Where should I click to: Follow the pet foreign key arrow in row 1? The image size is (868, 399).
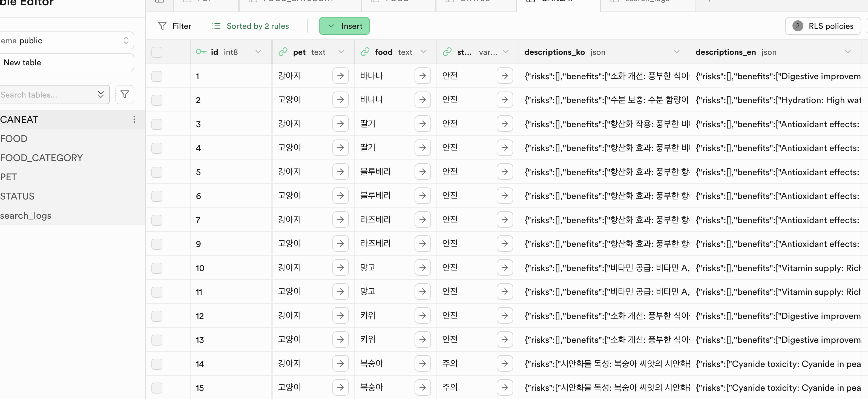tap(340, 76)
